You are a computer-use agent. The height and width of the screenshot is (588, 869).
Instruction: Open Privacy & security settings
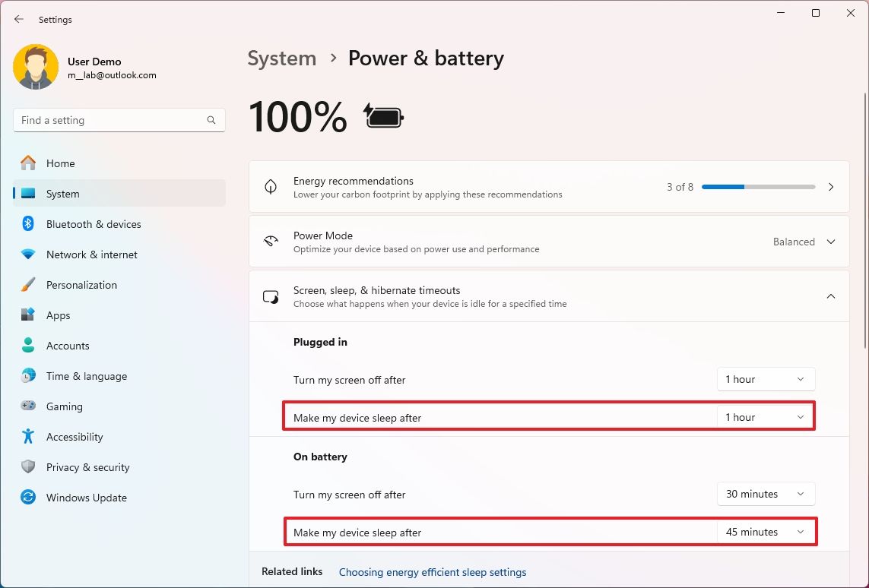(x=88, y=466)
